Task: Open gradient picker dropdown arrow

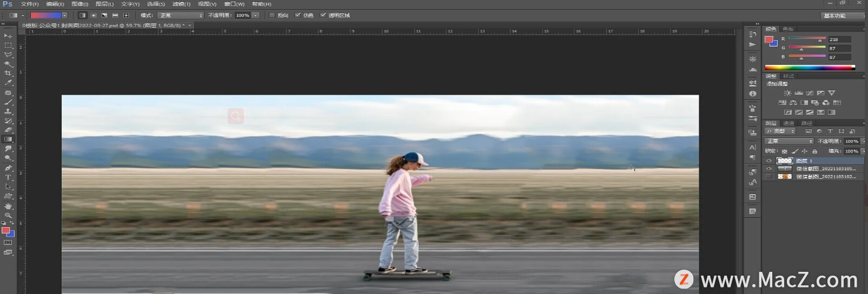Action: click(64, 15)
